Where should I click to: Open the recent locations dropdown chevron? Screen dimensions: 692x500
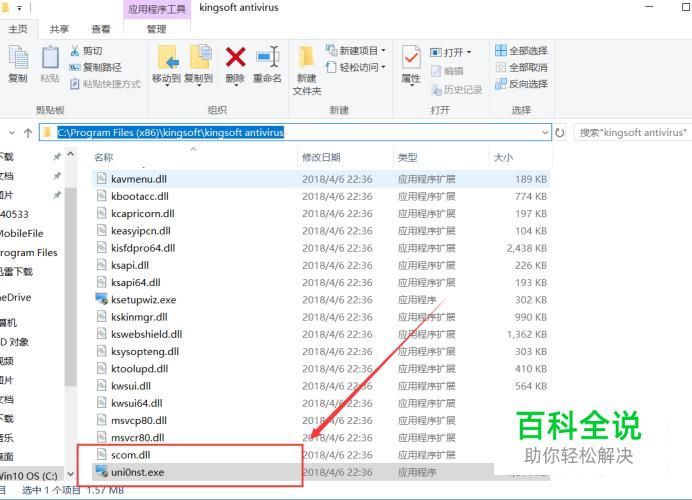click(12, 132)
